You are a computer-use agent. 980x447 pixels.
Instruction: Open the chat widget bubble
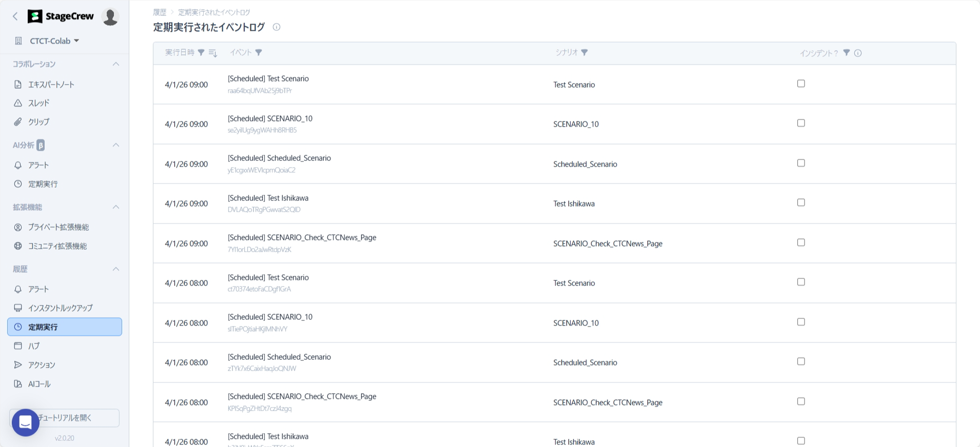coord(26,422)
